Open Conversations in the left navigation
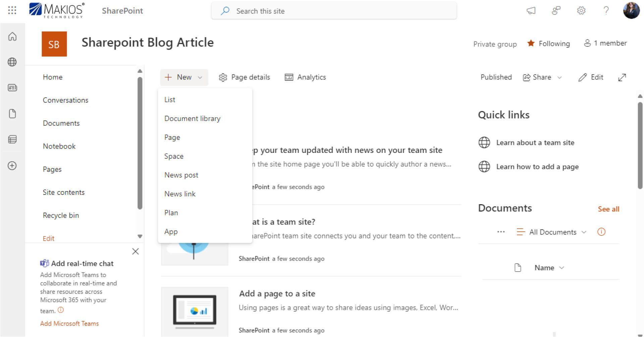This screenshot has height=337, width=644. tap(65, 100)
